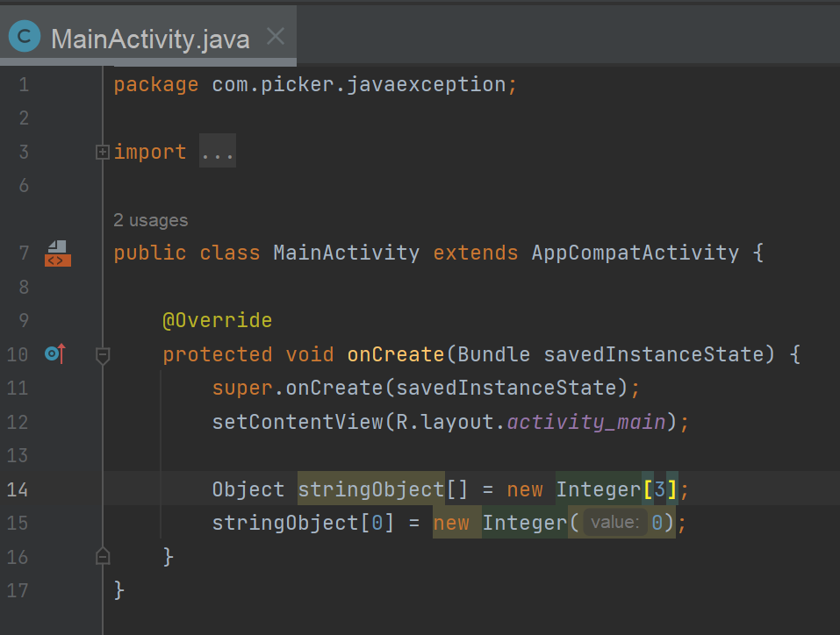Click 'super' keyword on line 11

point(242,388)
